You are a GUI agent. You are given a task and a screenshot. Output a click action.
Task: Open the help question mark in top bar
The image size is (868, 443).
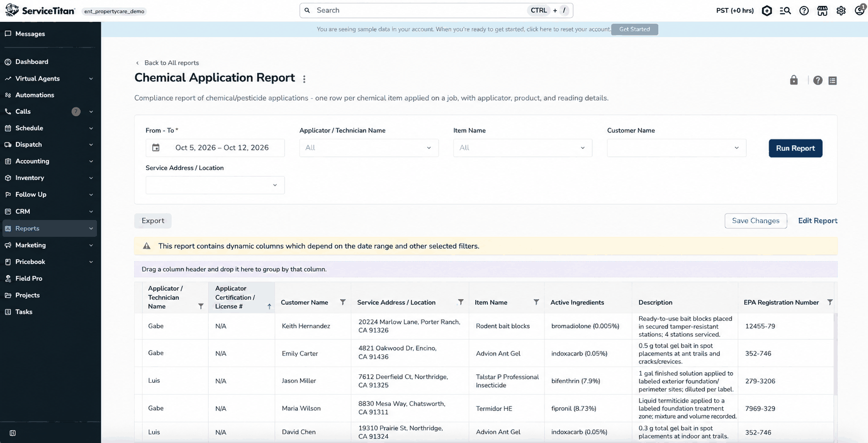tap(804, 10)
